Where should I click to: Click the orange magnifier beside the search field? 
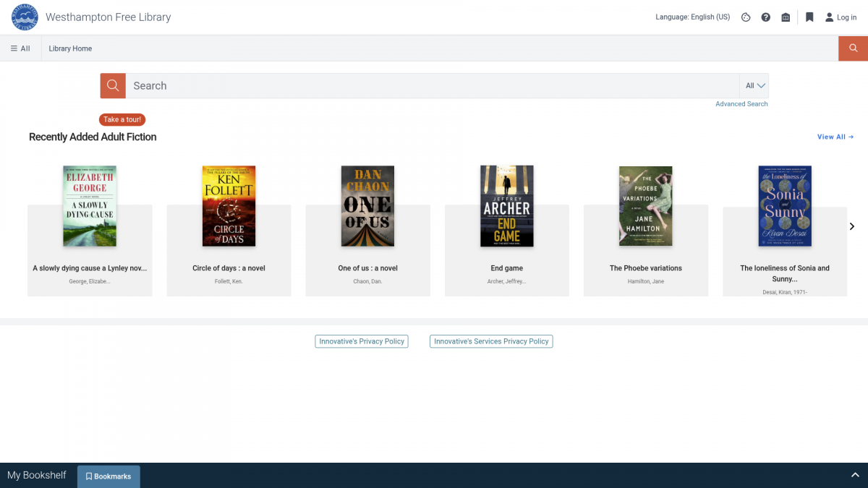113,85
